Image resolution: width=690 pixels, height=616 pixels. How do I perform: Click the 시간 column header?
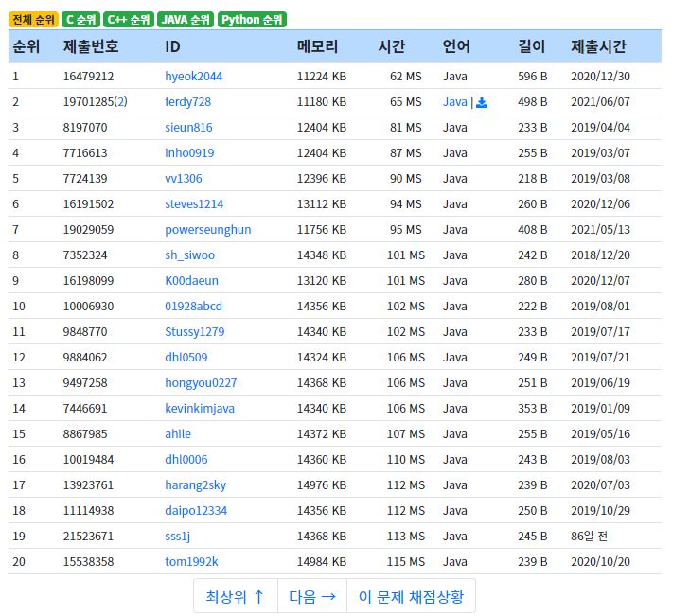(392, 46)
